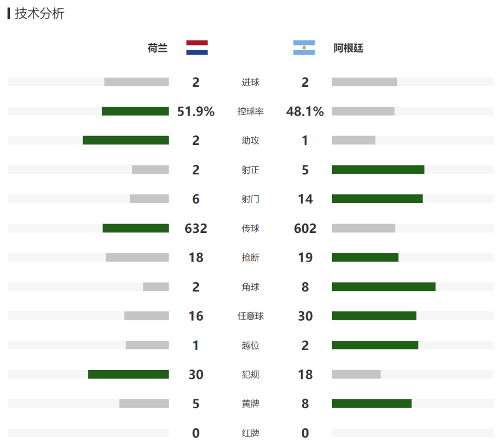Click Argentina's green 角球 corners bar
Viewport: 502px width, 448px height.
pos(384,287)
